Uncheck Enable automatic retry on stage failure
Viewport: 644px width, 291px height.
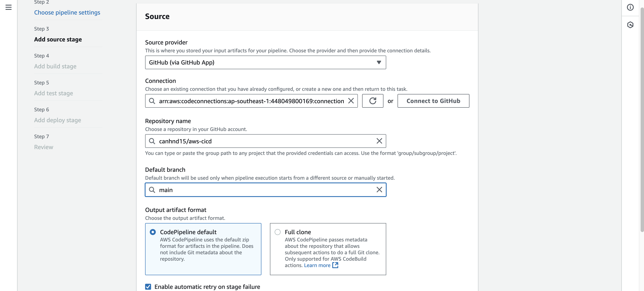(148, 287)
